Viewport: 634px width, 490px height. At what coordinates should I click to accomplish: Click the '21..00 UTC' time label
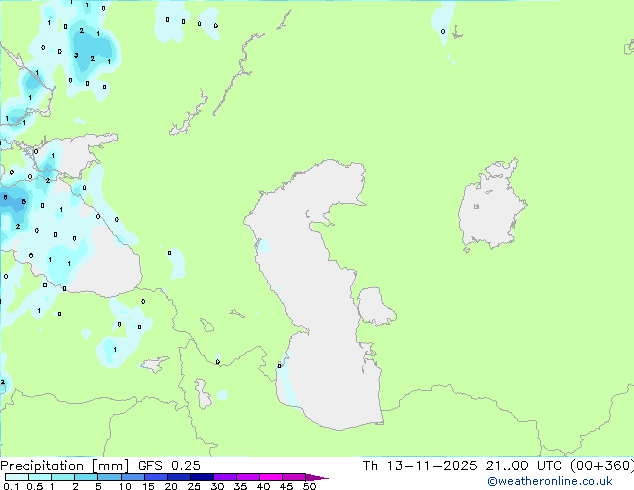pyautogui.click(x=524, y=466)
